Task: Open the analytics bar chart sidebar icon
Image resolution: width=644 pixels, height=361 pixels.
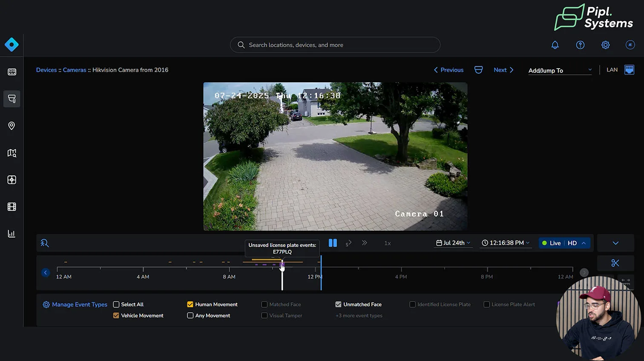Action: point(11,234)
